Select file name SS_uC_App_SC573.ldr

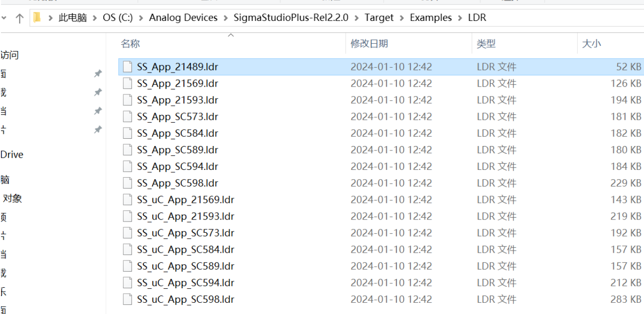(186, 232)
